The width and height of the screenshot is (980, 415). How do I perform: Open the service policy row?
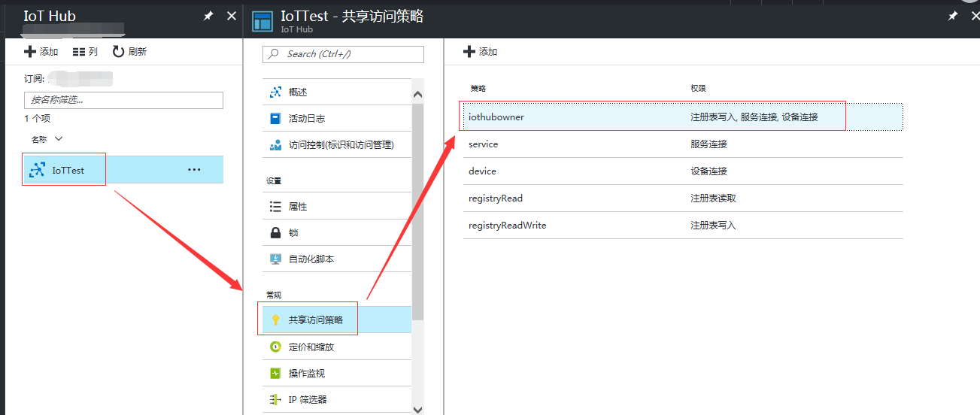[683, 144]
